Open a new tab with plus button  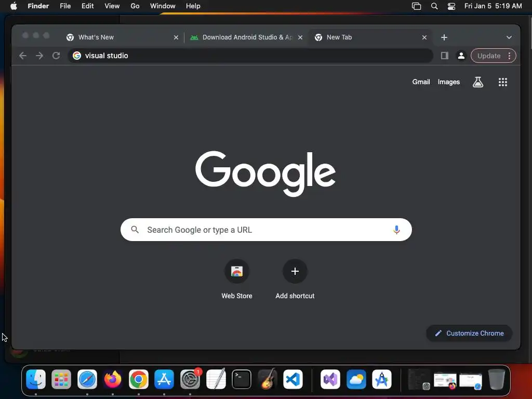pos(444,37)
